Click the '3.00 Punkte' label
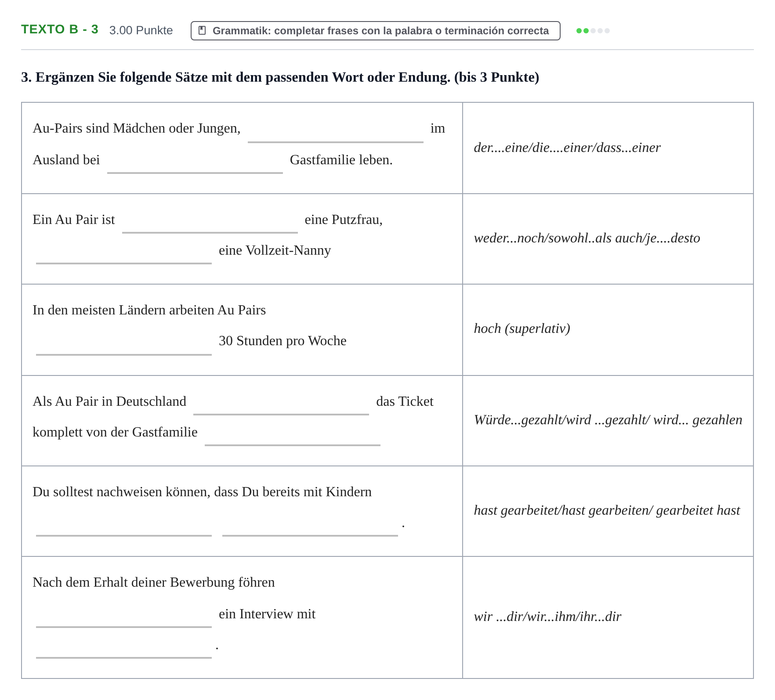The image size is (775, 700). click(x=141, y=30)
